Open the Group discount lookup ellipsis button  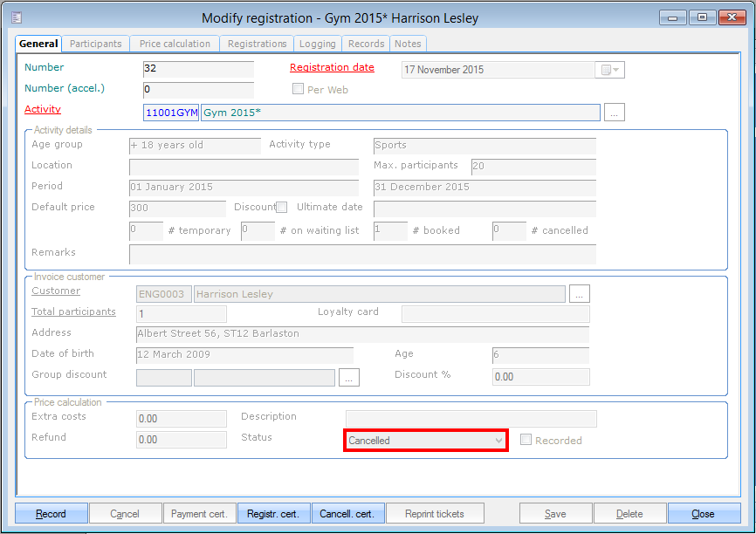[349, 378]
